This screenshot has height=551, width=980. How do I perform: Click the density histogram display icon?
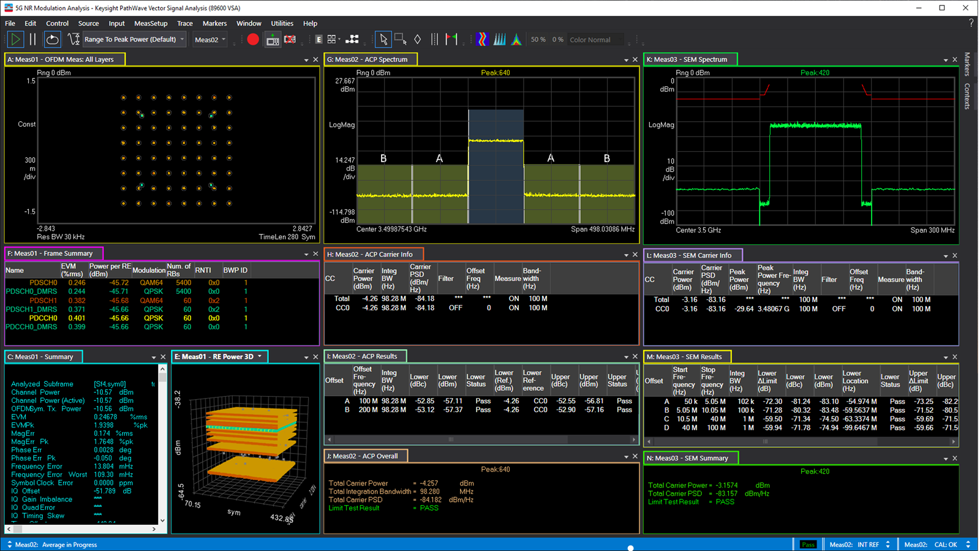point(500,39)
